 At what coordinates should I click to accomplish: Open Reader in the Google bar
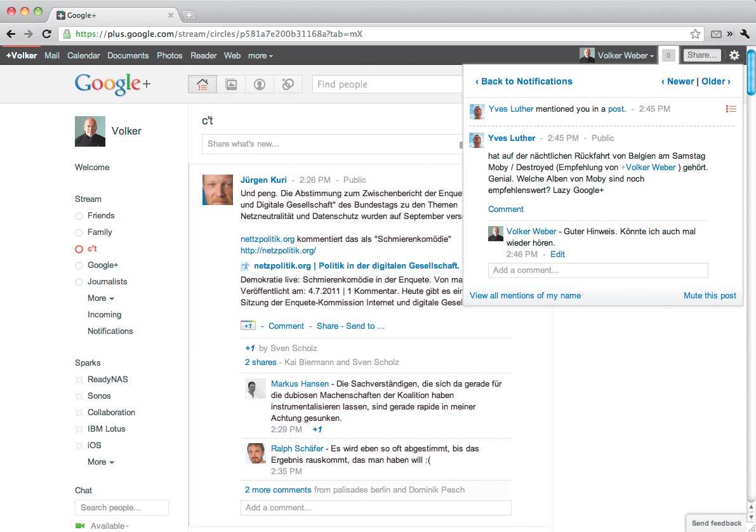point(204,55)
